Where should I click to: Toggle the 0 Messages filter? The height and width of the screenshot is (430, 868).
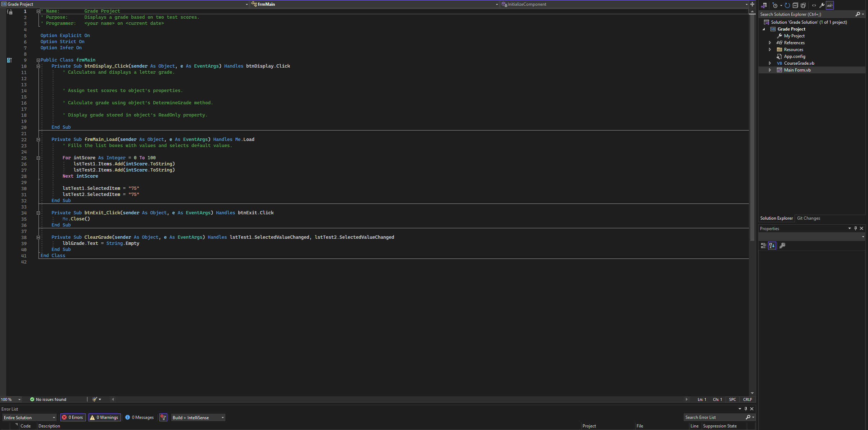point(140,417)
